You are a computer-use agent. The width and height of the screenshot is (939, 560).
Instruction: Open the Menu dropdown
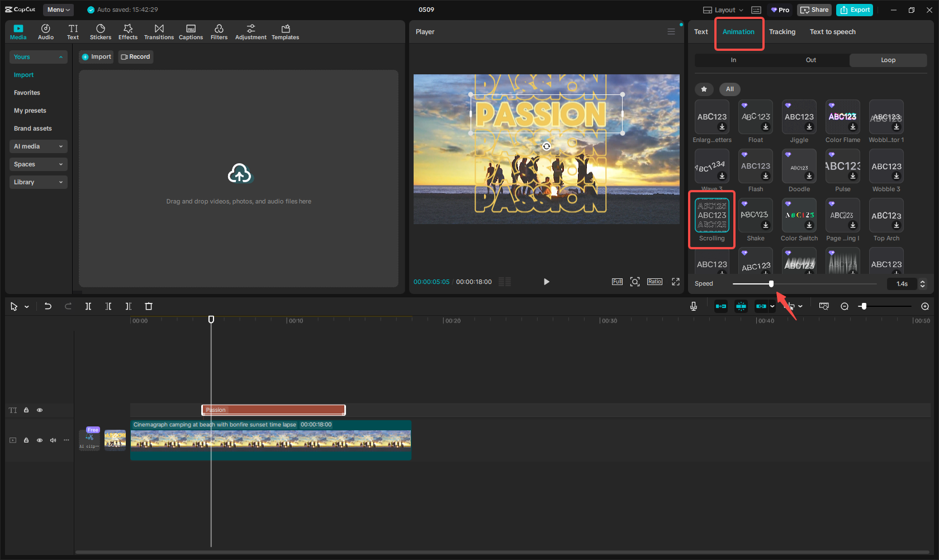pyautogui.click(x=59, y=10)
